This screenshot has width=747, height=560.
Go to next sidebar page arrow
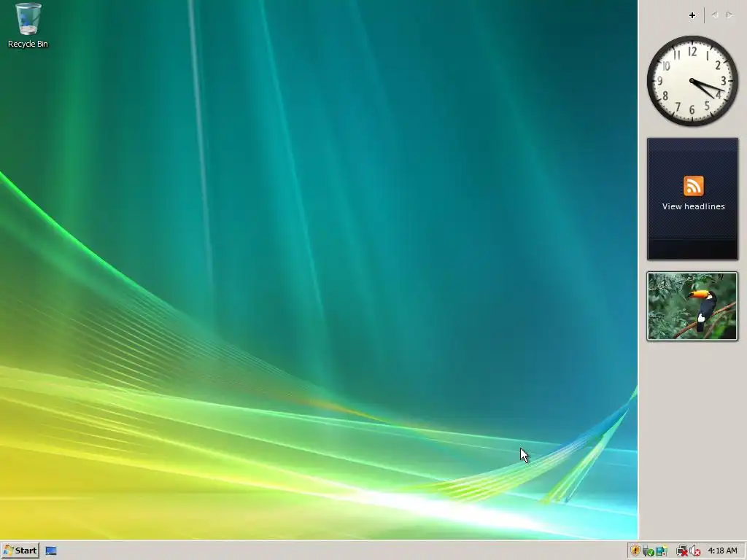tap(729, 15)
